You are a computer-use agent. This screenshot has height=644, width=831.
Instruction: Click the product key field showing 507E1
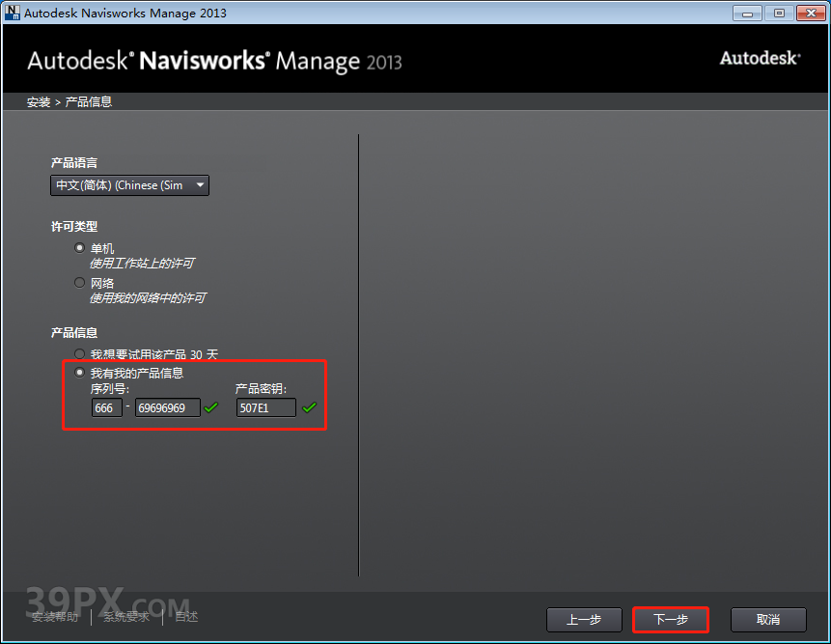[x=265, y=407]
